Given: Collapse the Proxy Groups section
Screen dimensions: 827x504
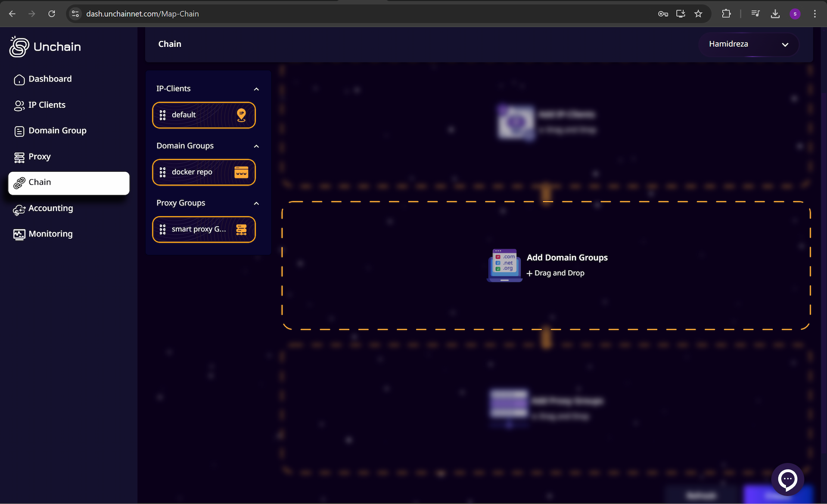Looking at the screenshot, I should coord(256,203).
